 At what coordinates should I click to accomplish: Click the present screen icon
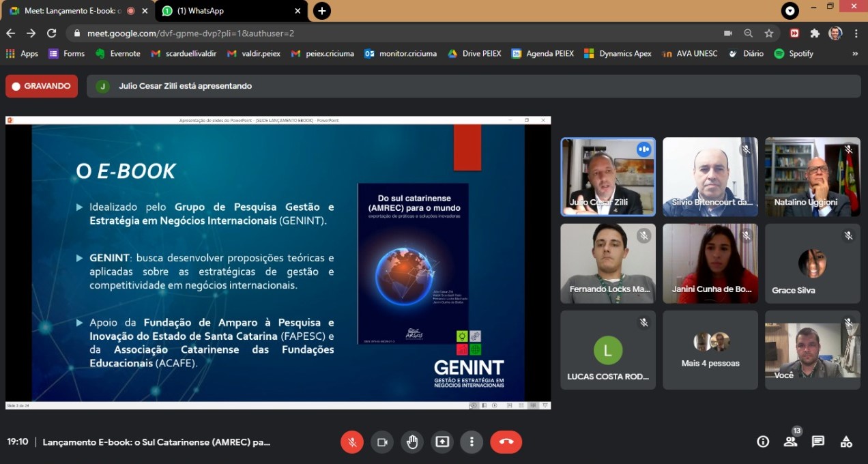pos(442,442)
